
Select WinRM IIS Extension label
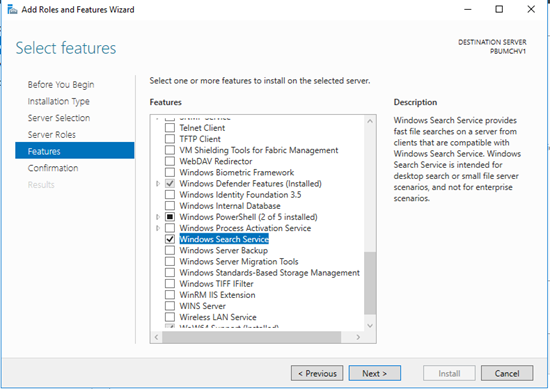point(217,295)
